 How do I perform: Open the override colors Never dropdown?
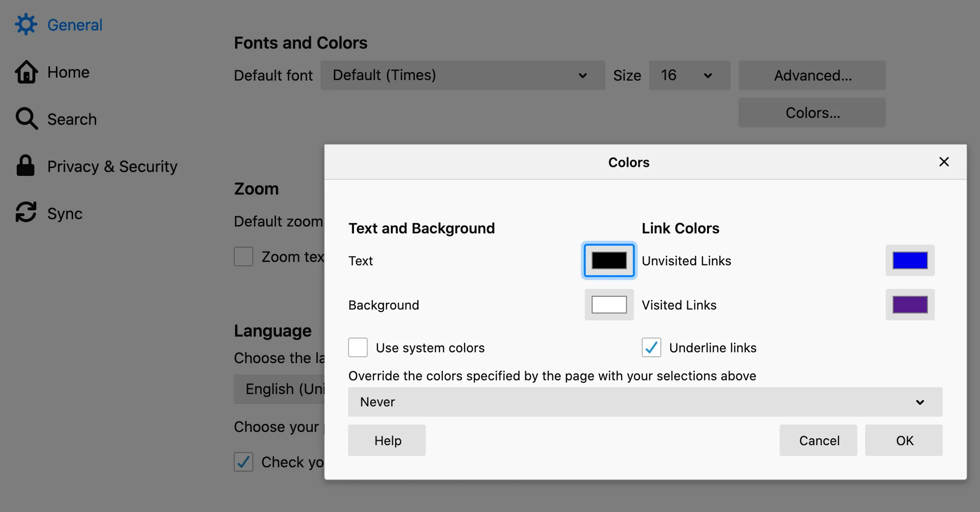tap(645, 402)
